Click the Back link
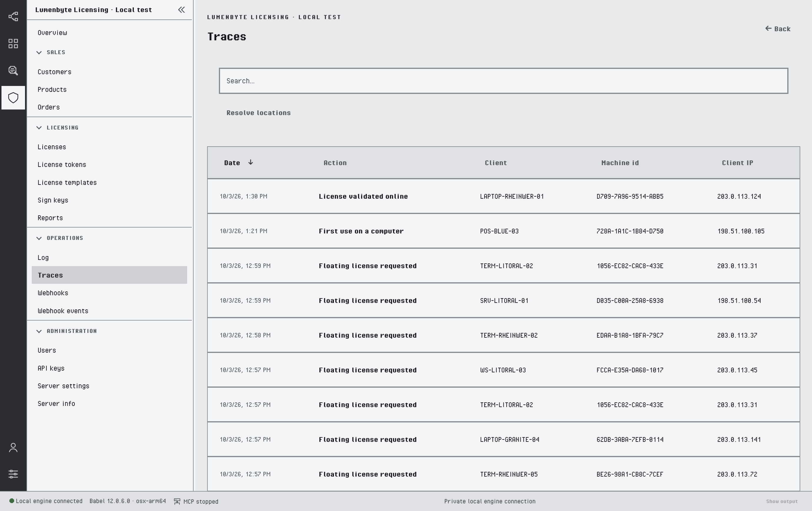The height and width of the screenshot is (511, 812). pos(778,29)
